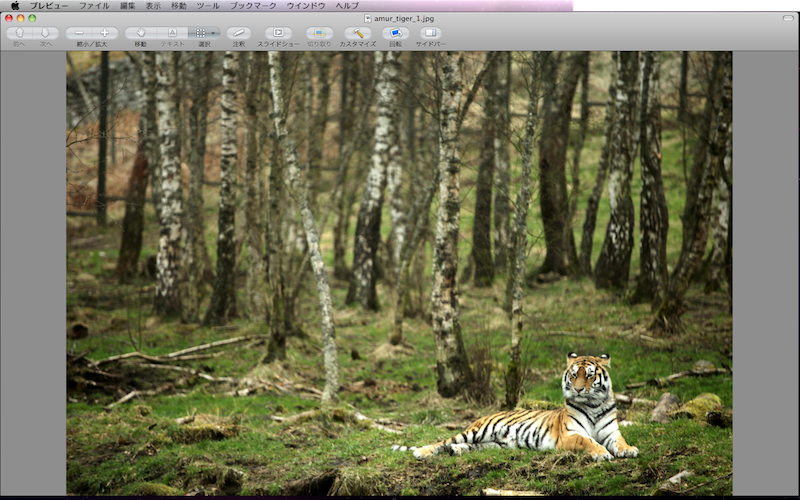Select the テキスト text tool

[x=172, y=33]
